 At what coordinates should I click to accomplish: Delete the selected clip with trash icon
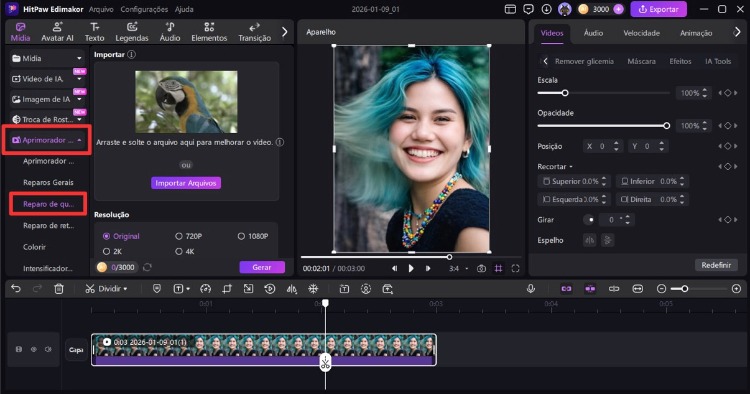(x=59, y=289)
